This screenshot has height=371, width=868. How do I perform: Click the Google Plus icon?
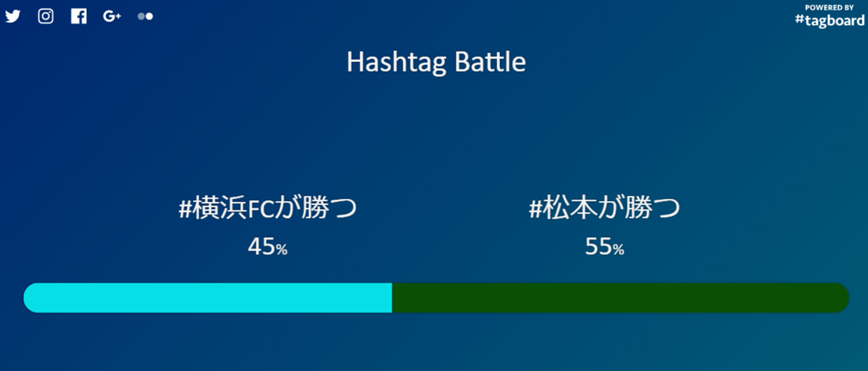[112, 17]
